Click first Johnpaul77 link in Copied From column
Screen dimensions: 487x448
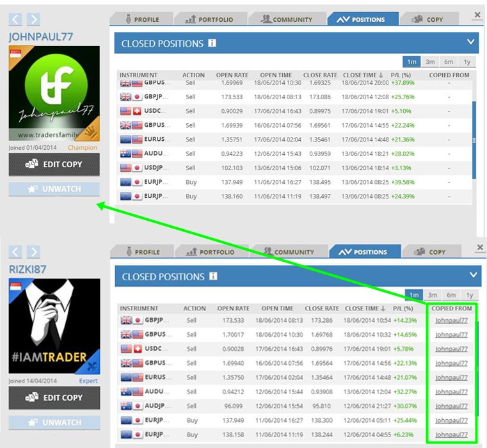451,321
